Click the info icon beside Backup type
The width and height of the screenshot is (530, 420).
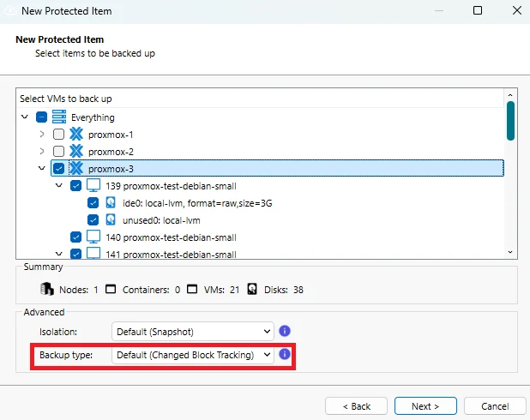click(x=286, y=354)
